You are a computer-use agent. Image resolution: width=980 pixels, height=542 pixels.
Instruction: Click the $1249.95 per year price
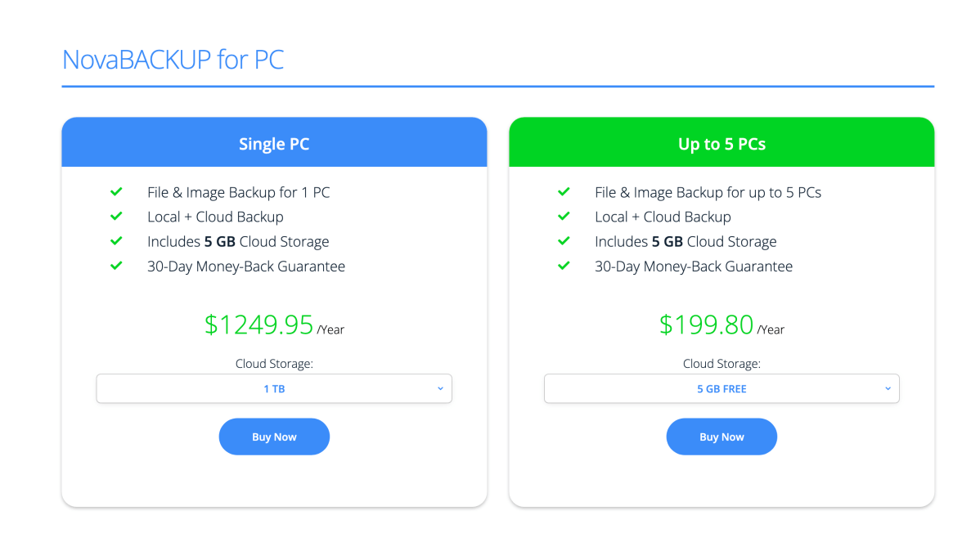click(274, 325)
